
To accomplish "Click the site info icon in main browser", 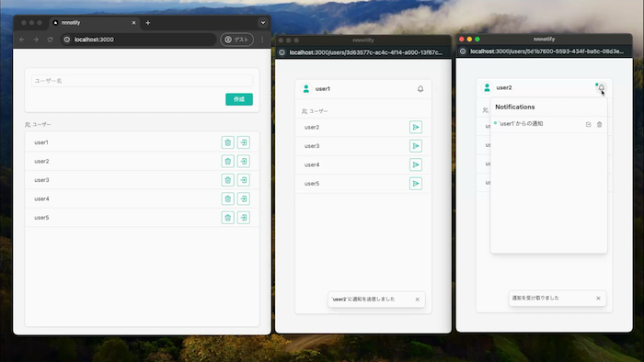I will point(66,40).
